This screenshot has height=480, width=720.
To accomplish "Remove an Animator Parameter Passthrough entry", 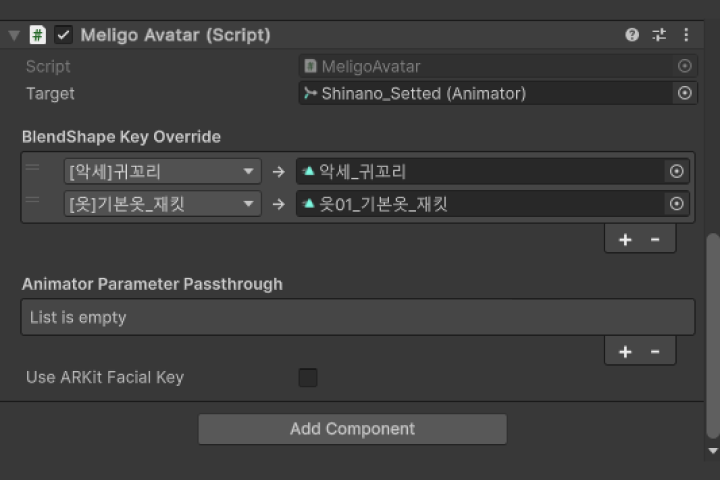I will pyautogui.click(x=655, y=352).
